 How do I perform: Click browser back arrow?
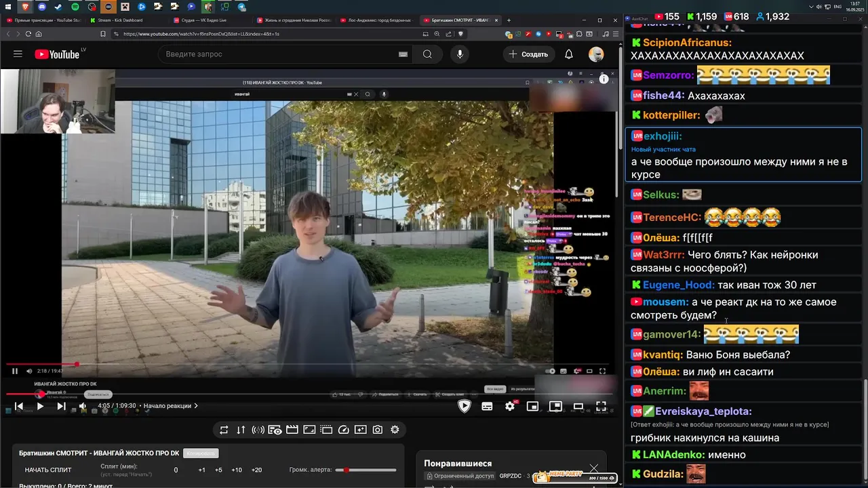pos(9,33)
